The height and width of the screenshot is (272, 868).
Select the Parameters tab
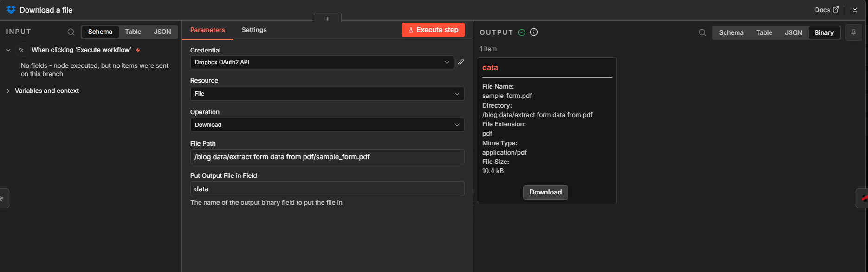point(207,30)
